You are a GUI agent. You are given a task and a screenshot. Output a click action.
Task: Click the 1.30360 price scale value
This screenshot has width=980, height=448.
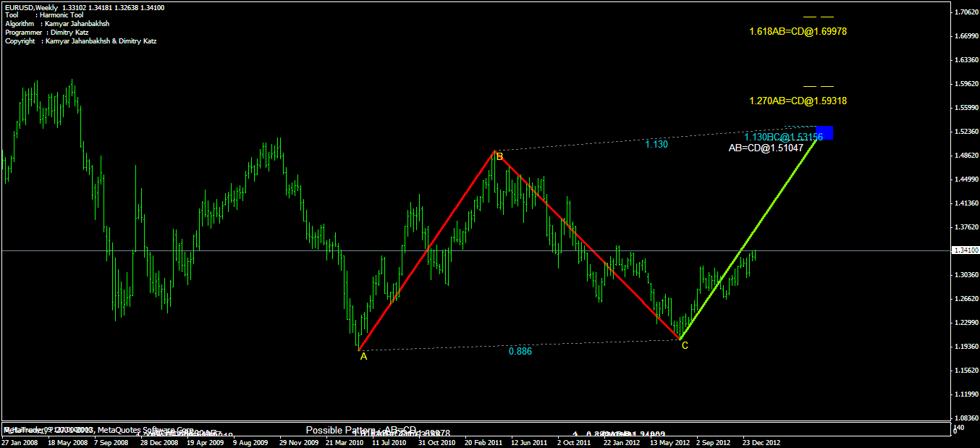click(x=966, y=275)
